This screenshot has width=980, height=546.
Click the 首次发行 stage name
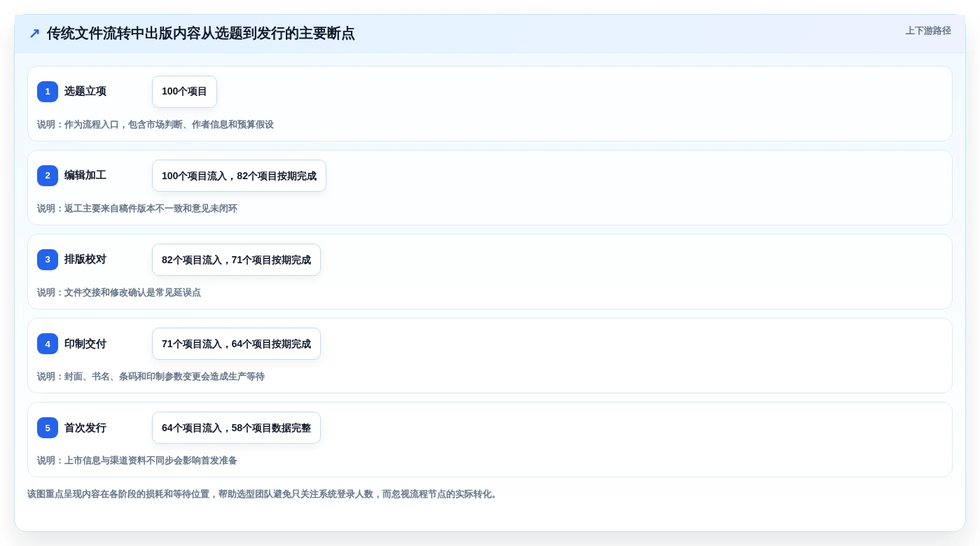point(85,427)
